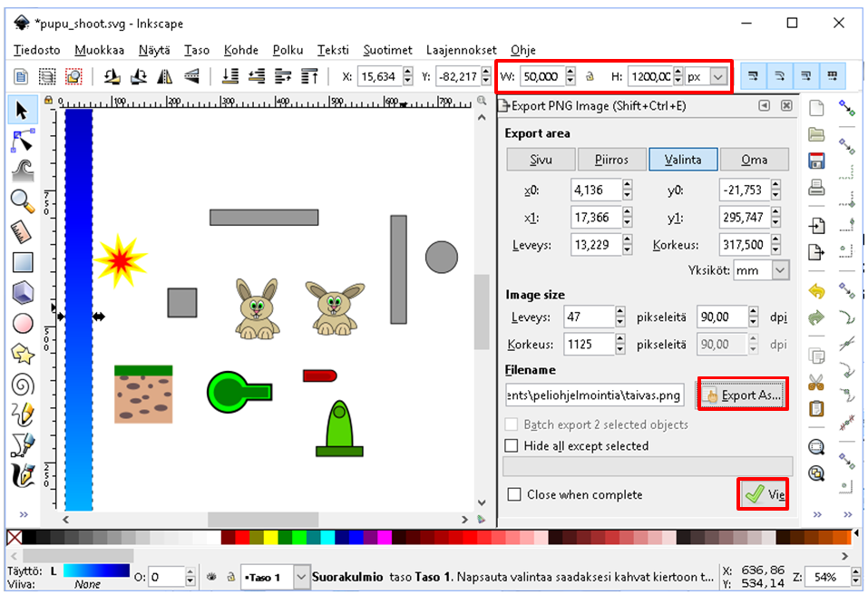Select the Node editing tool
This screenshot has width=868, height=595.
click(22, 141)
